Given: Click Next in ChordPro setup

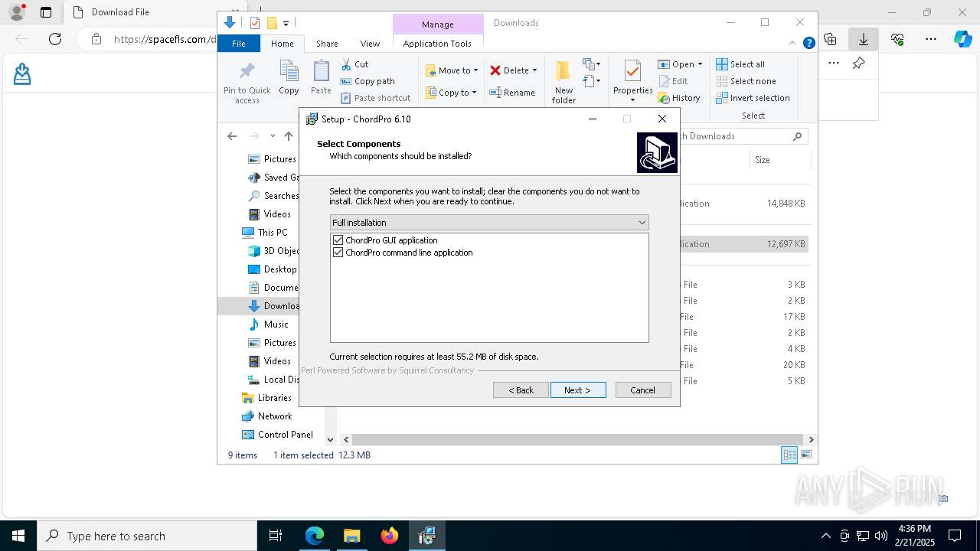Looking at the screenshot, I should [x=578, y=390].
